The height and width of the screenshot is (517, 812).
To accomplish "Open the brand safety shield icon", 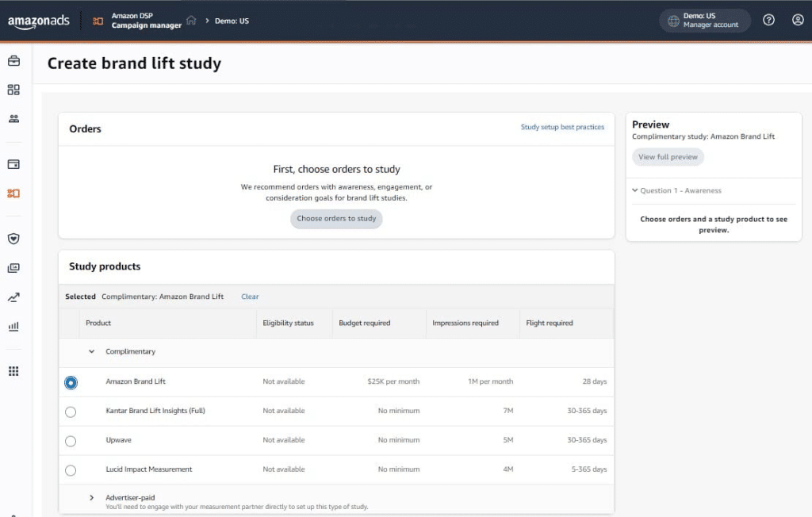I will 14,239.
